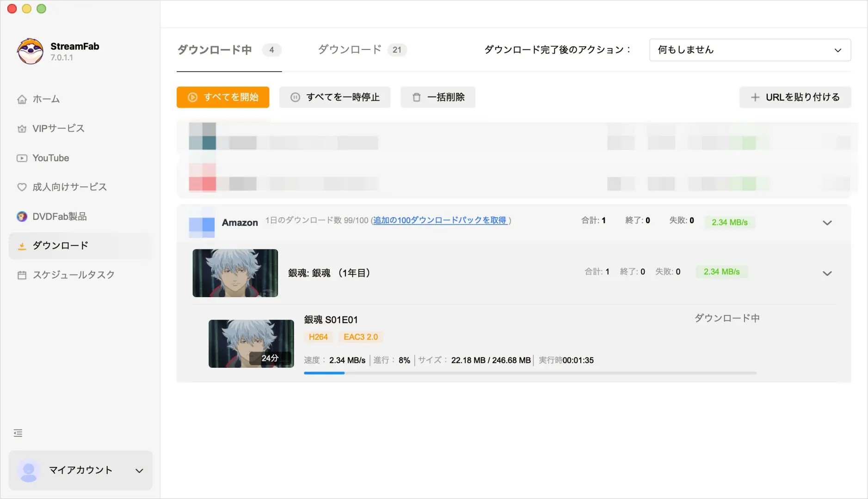The height and width of the screenshot is (499, 868).
Task: Click 一括削除 button
Action: pyautogui.click(x=438, y=97)
